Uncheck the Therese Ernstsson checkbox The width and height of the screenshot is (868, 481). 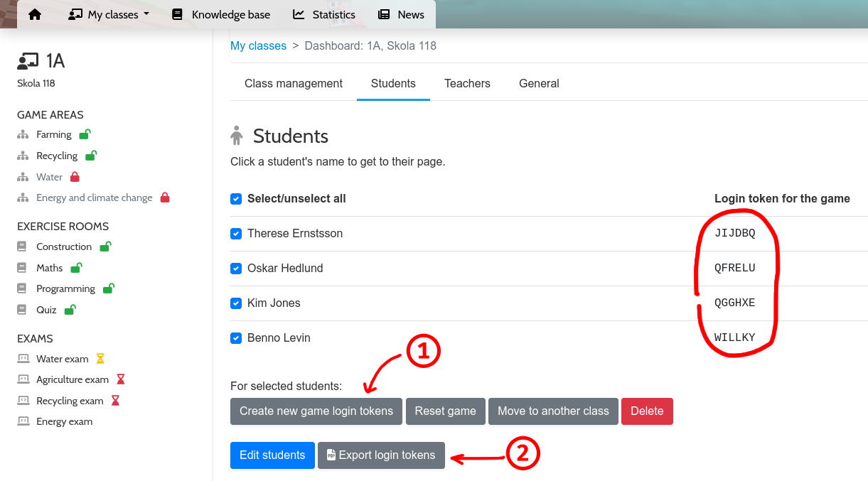(x=236, y=234)
